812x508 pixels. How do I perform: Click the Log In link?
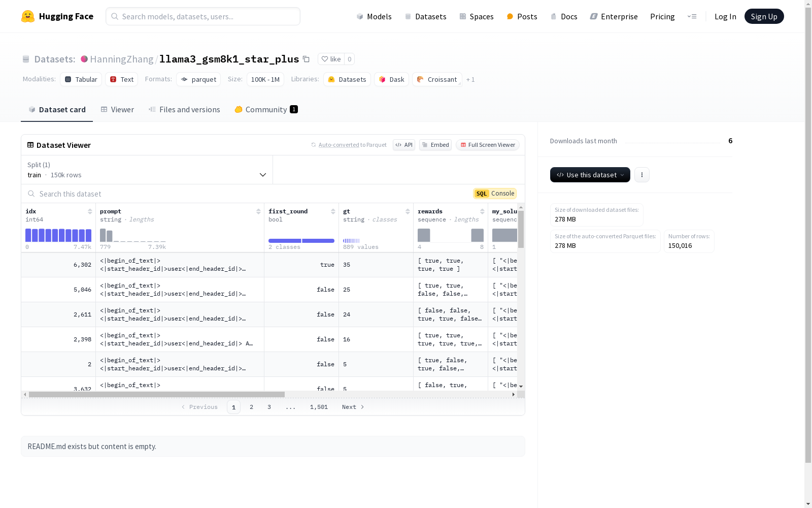pos(725,16)
